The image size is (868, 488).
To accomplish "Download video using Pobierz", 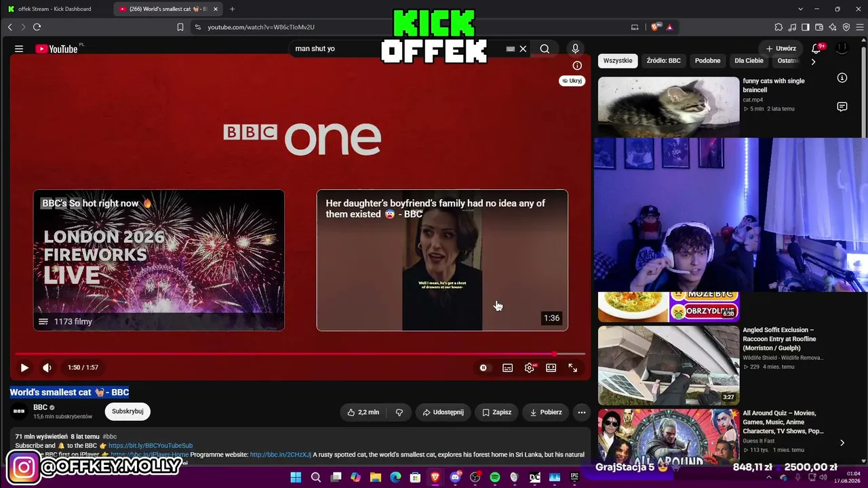I will pyautogui.click(x=546, y=412).
